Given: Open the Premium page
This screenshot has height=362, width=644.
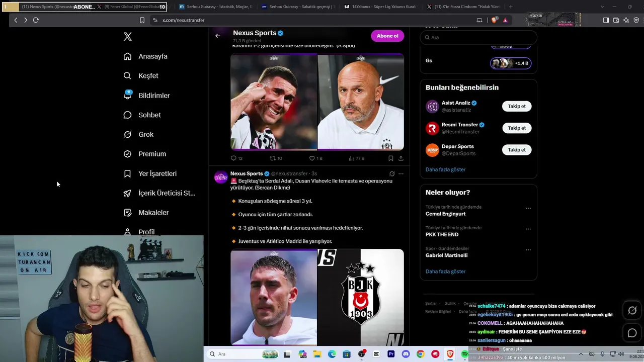Looking at the screenshot, I should click(145, 154).
